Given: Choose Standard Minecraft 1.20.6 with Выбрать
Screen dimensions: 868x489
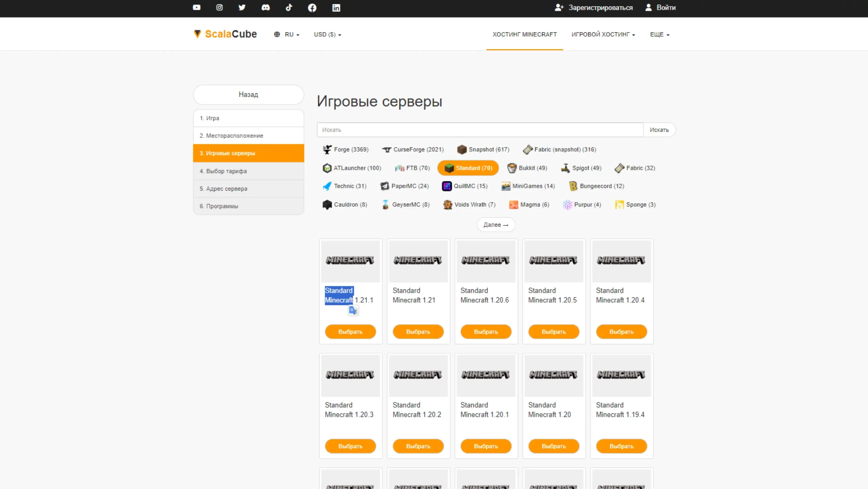Looking at the screenshot, I should 486,332.
